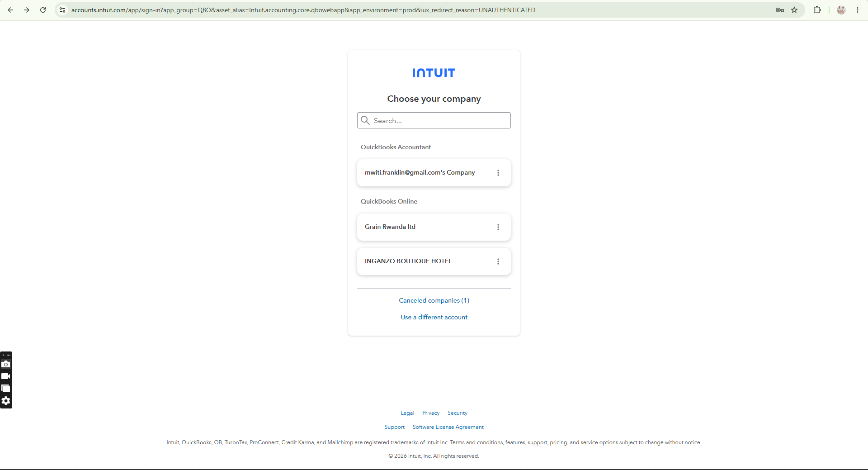The image size is (868, 470).
Task: Open the gear settings in side widget
Action: tap(6, 401)
